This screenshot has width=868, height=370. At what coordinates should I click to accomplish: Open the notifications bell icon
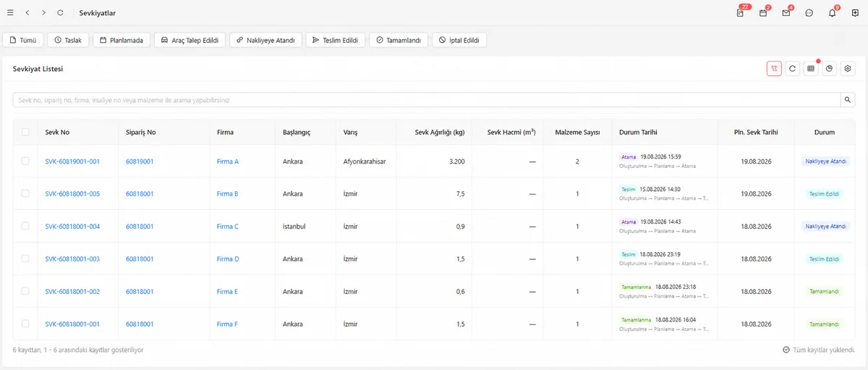pyautogui.click(x=833, y=13)
